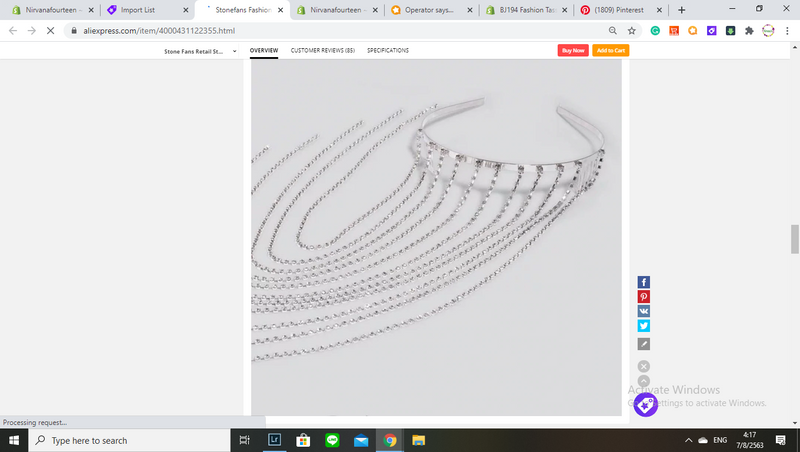Go back to previous page
800x452 pixels.
click(13, 31)
